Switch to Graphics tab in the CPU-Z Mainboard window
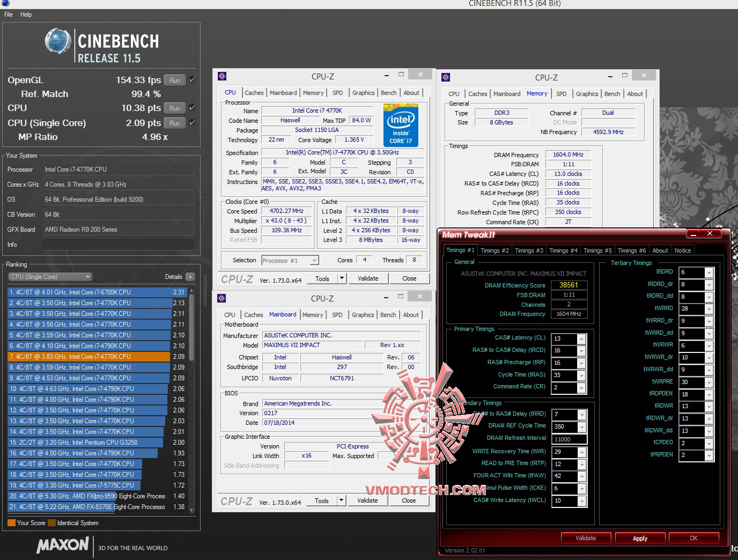Viewport: 738px width, 560px height. click(363, 315)
